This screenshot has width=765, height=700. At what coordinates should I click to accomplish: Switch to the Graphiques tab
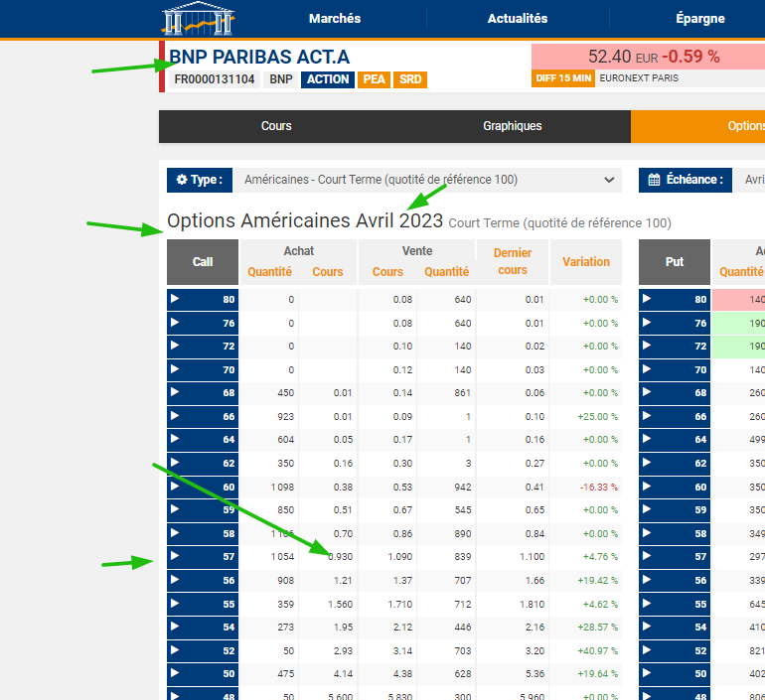[513, 126]
